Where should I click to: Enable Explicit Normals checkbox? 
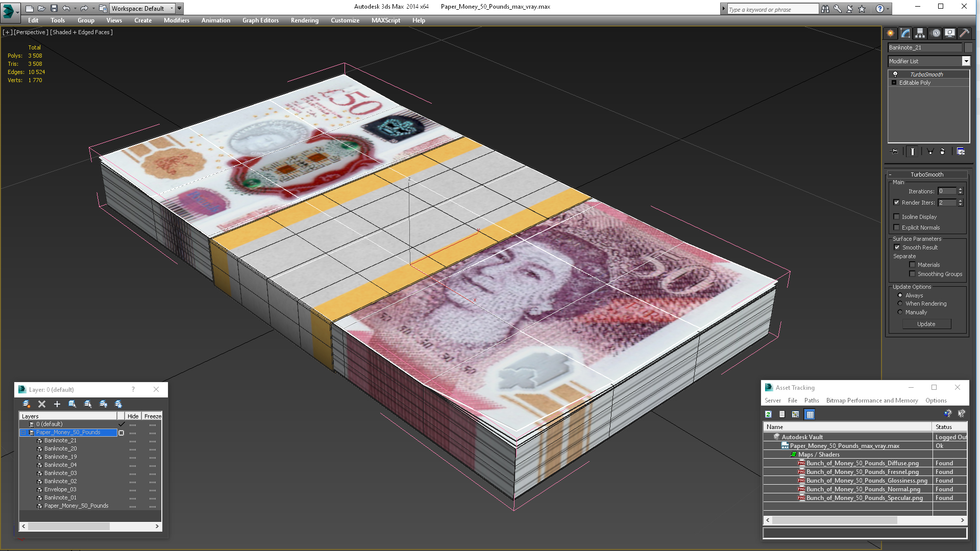click(897, 228)
